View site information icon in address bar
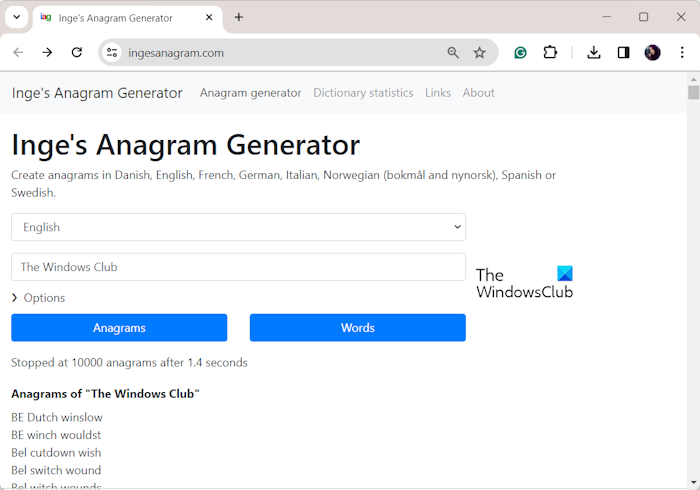Viewport: 700px width, 490px height. [112, 53]
